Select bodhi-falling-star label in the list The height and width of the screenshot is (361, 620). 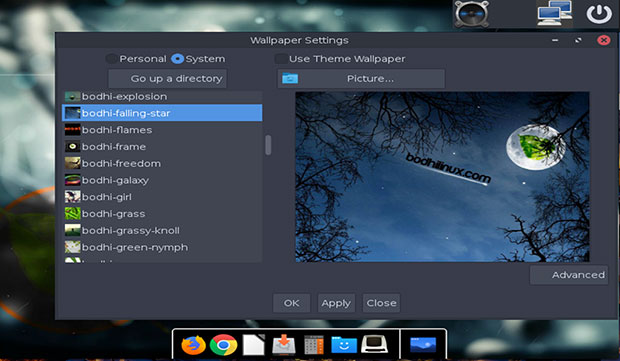pyautogui.click(x=126, y=113)
